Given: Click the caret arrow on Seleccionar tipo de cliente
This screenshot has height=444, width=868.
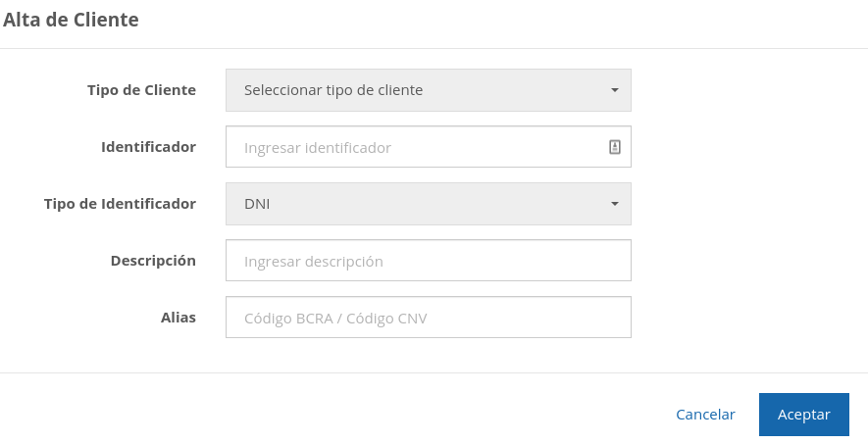Looking at the screenshot, I should pyautogui.click(x=615, y=90).
